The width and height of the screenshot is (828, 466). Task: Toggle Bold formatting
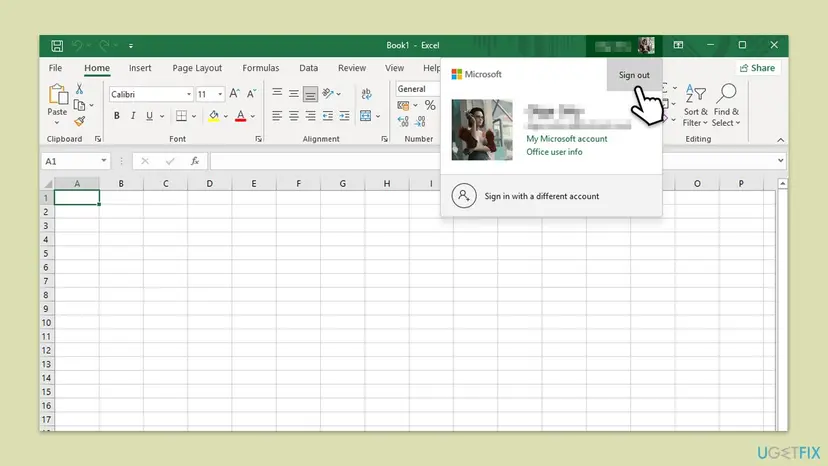[x=117, y=116]
